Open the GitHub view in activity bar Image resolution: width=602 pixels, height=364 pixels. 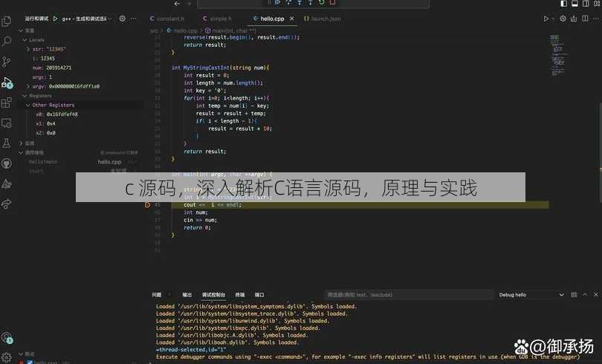pos(7,163)
